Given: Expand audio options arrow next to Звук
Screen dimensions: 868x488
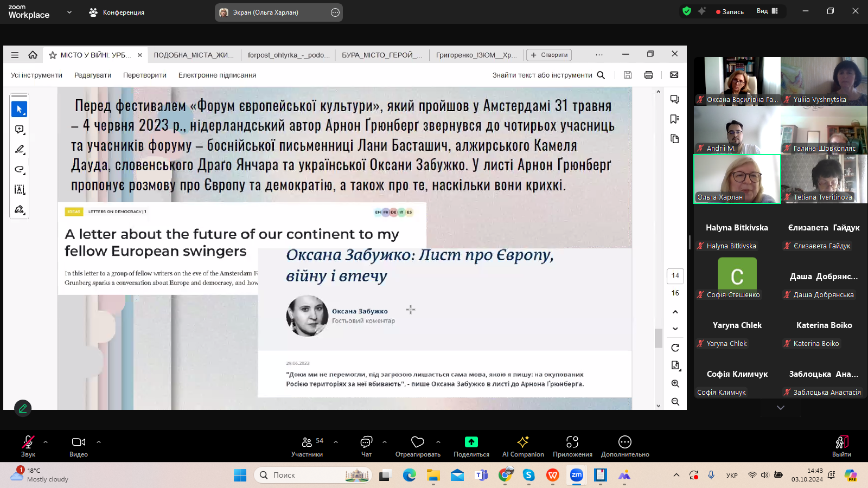Looking at the screenshot, I should coord(46,442).
